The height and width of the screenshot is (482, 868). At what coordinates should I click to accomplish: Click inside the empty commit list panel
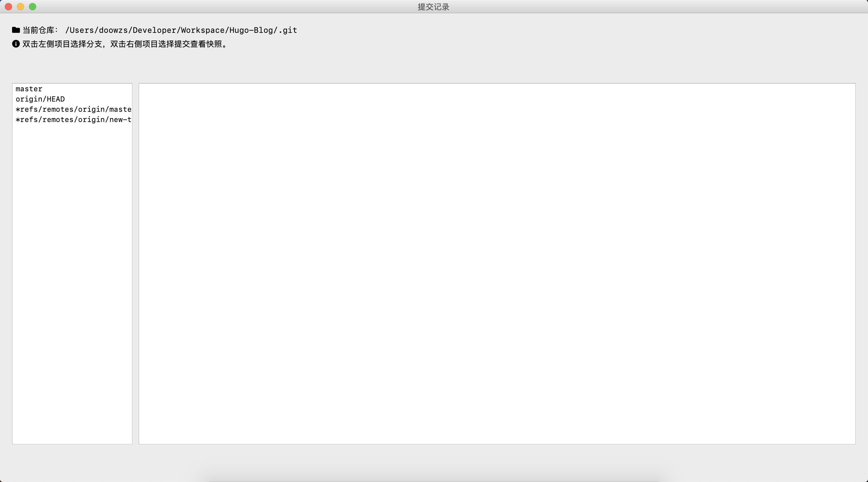(x=497, y=263)
